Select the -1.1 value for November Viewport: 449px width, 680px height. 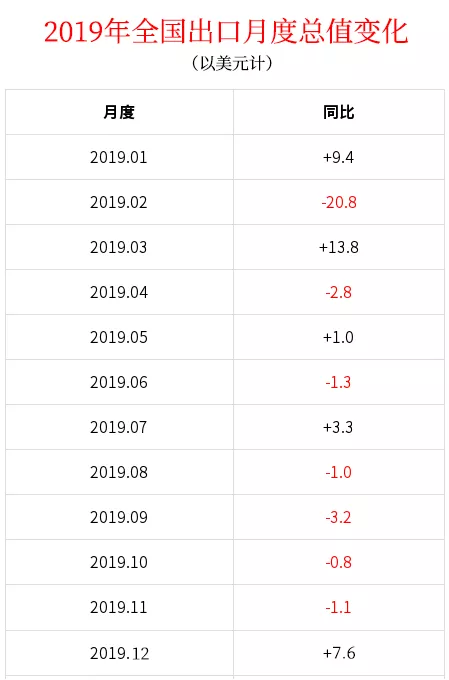pos(338,607)
